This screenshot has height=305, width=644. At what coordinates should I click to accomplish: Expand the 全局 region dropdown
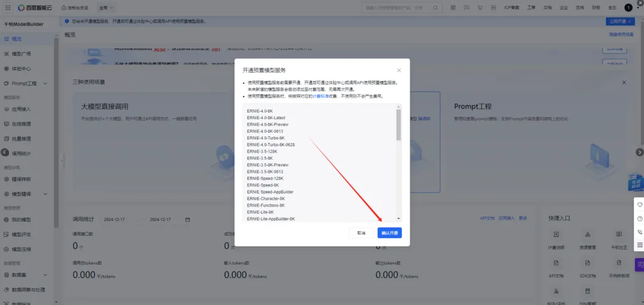point(106,8)
